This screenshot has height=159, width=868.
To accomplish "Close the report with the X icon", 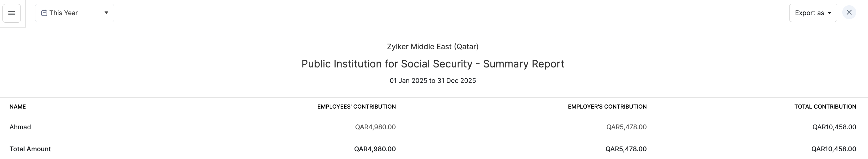I will (849, 12).
